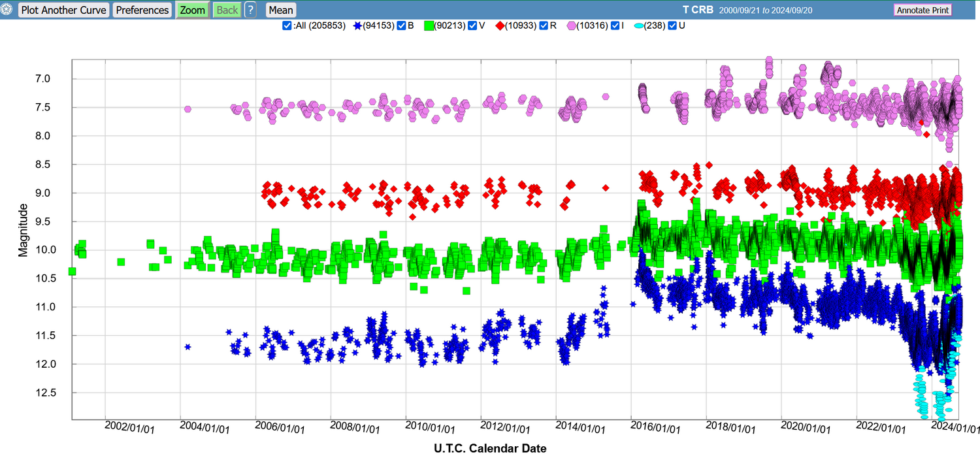Toggle the All (205853) checkbox

[287, 26]
